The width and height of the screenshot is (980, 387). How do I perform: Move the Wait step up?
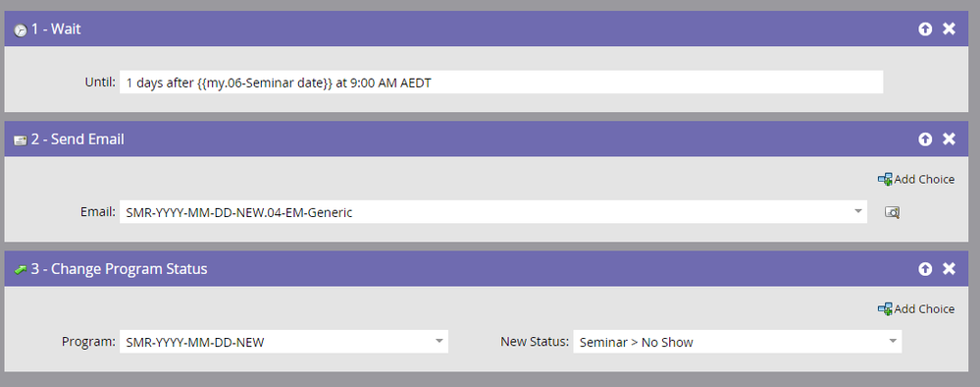[x=925, y=28]
